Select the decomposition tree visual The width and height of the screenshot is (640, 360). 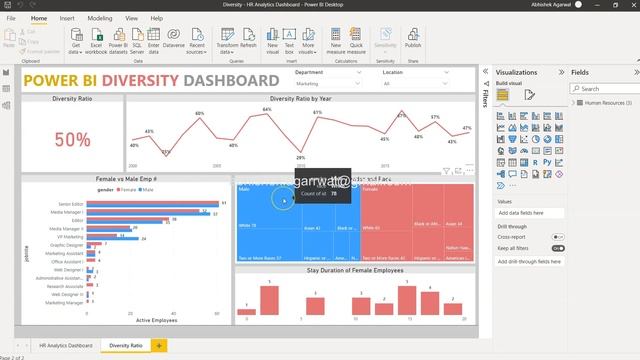[x=500, y=174]
